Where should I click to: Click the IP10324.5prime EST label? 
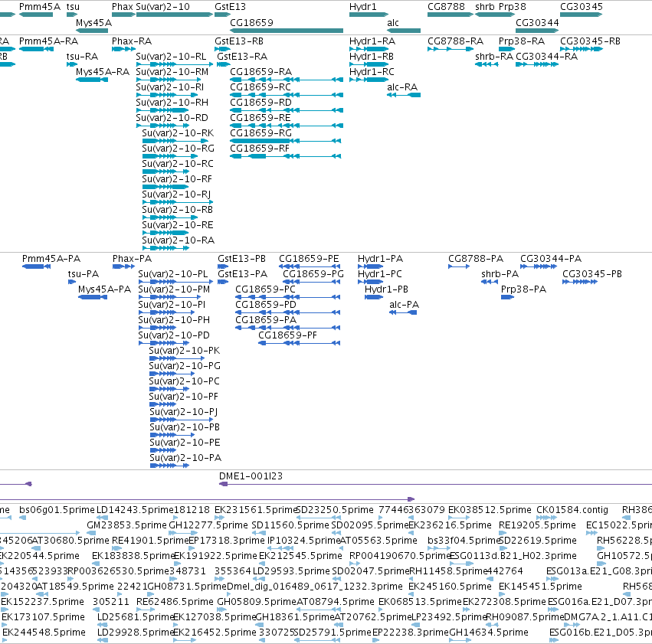pos(303,540)
